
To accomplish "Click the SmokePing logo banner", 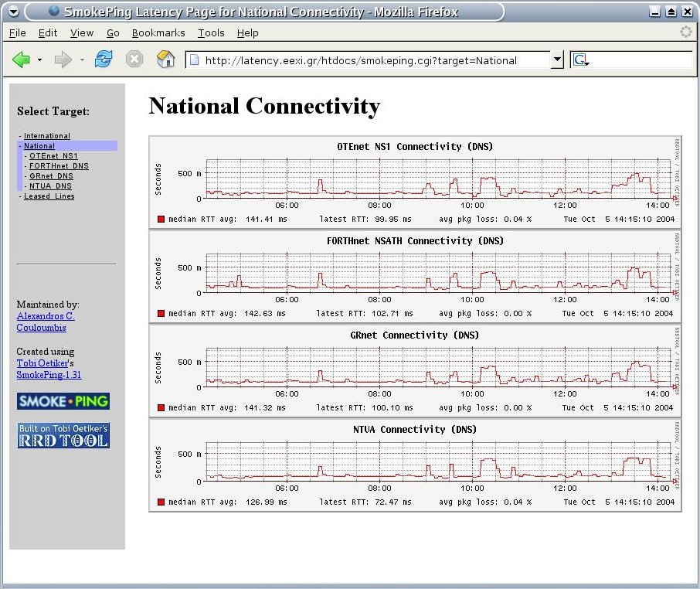I will point(63,401).
